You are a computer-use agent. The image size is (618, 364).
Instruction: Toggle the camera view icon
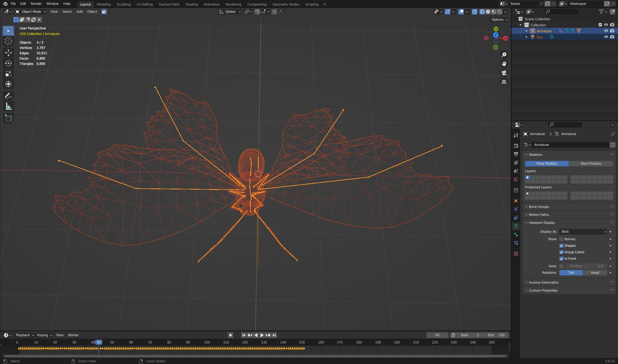click(x=504, y=73)
